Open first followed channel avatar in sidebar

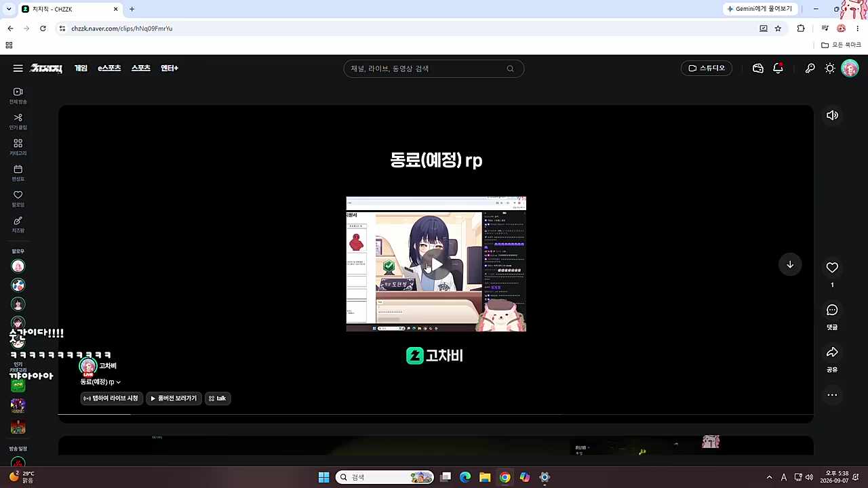coord(18,266)
